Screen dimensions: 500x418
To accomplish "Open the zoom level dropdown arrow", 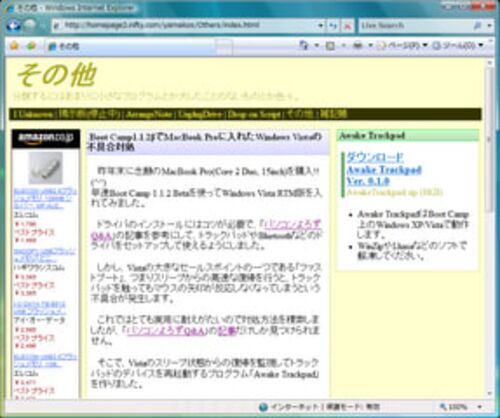I will pyautogui.click(x=480, y=407).
